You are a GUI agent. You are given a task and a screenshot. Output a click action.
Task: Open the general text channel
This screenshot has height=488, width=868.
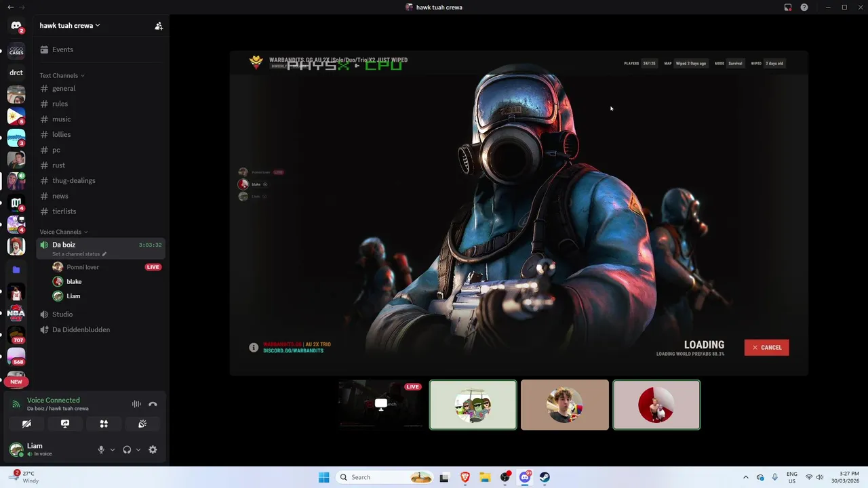click(100, 89)
